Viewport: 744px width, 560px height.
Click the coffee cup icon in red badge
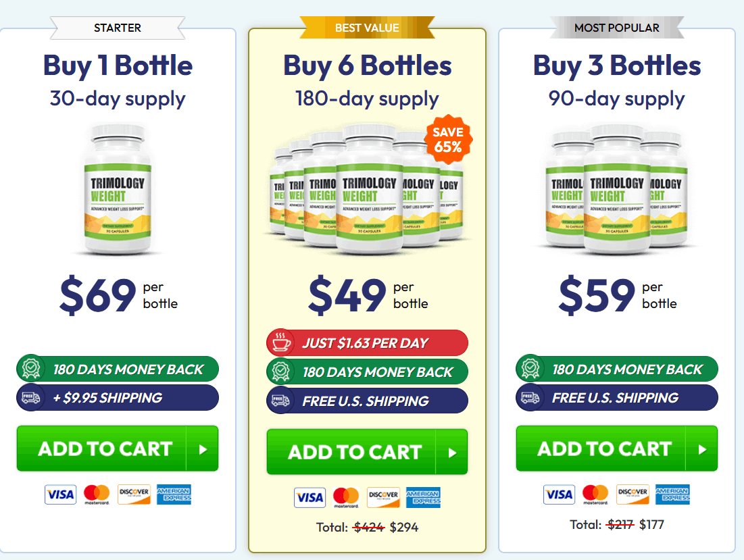[278, 343]
